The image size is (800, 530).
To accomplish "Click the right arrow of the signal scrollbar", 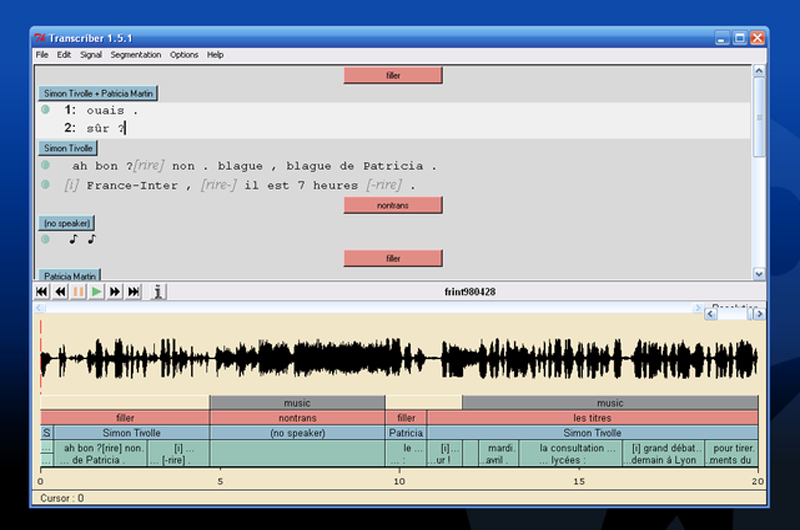I will click(x=697, y=308).
